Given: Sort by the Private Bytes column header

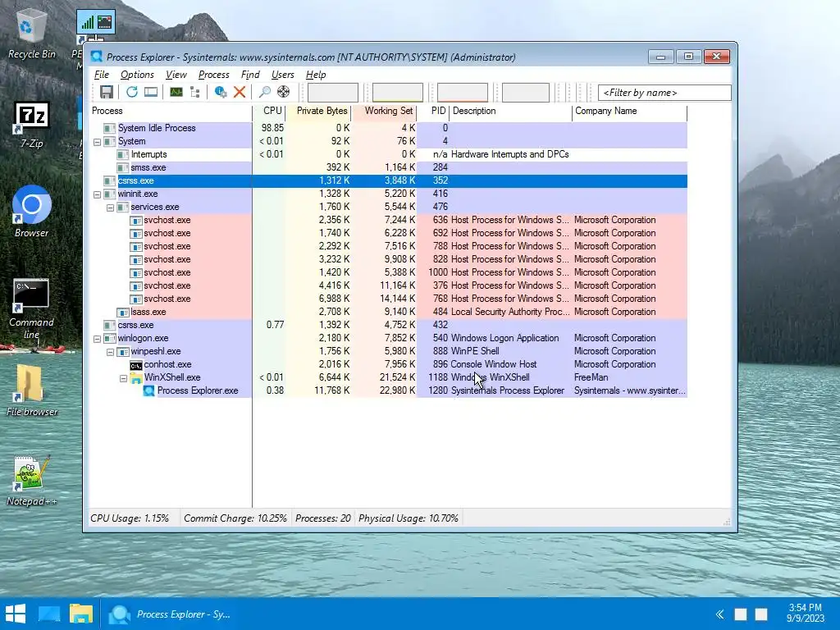Looking at the screenshot, I should coord(318,112).
